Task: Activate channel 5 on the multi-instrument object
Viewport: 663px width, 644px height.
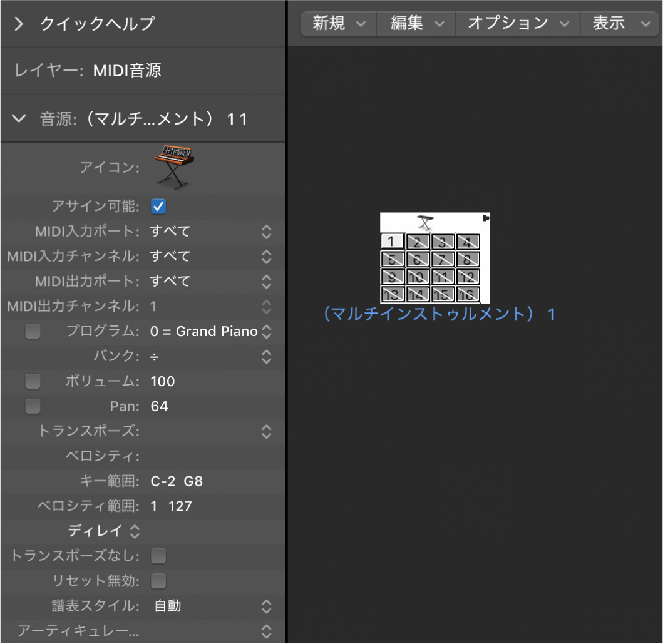Action: tap(392, 259)
